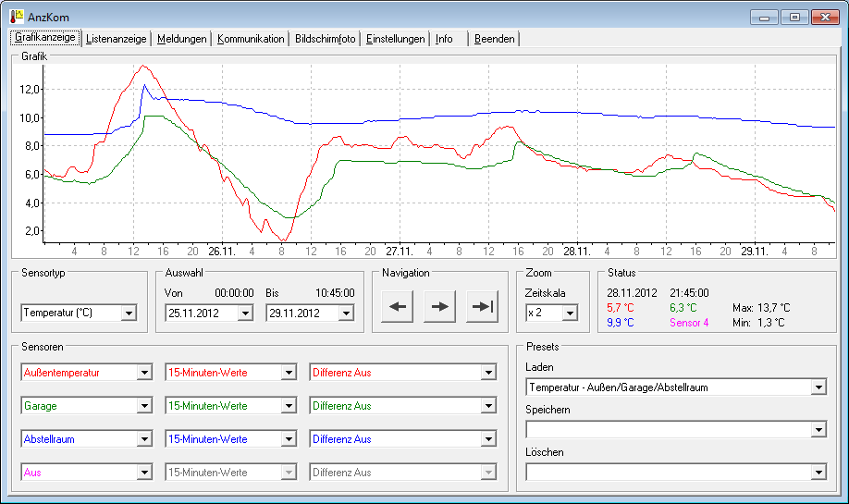Open the Einstellungen tab

click(x=395, y=39)
